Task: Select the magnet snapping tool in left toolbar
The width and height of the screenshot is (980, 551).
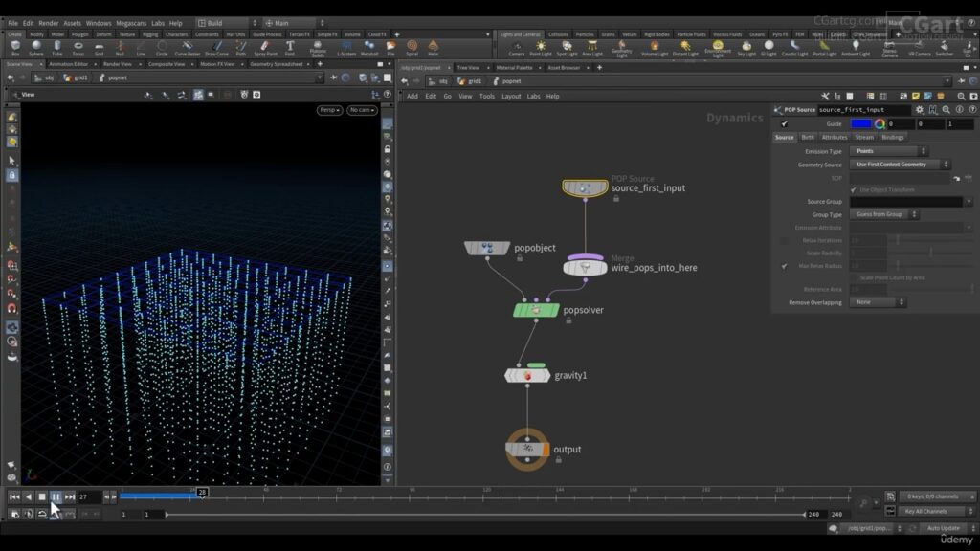Action: tap(11, 309)
